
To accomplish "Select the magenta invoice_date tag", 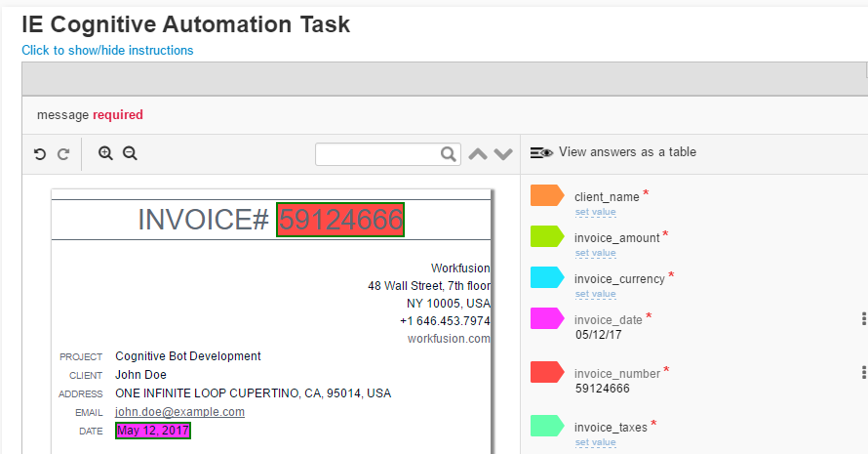I will (547, 318).
